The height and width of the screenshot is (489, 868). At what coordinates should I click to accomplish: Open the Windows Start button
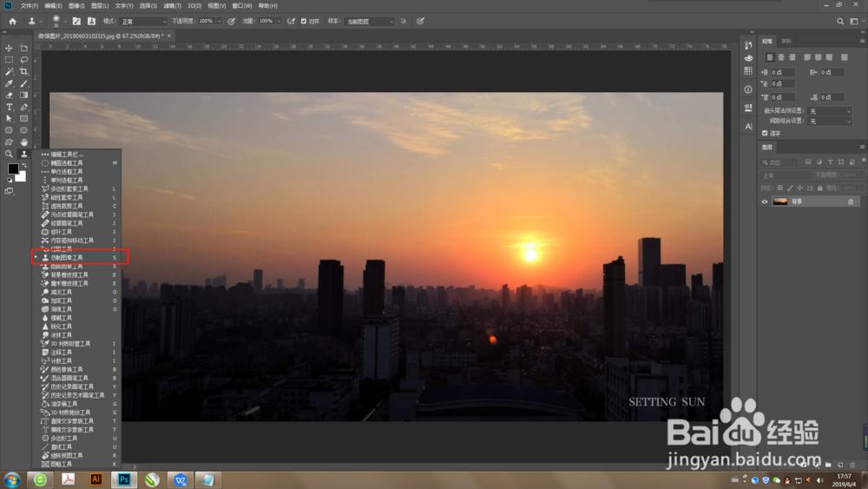point(11,479)
